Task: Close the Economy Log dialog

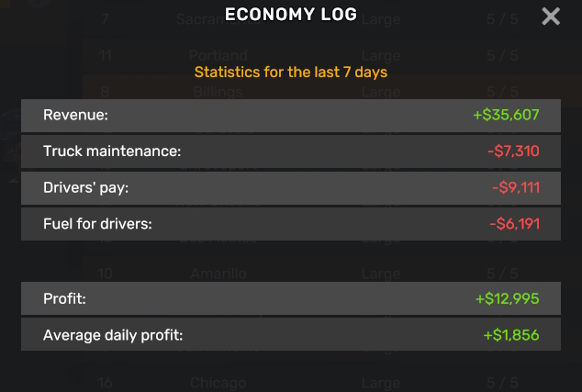Action: (551, 17)
